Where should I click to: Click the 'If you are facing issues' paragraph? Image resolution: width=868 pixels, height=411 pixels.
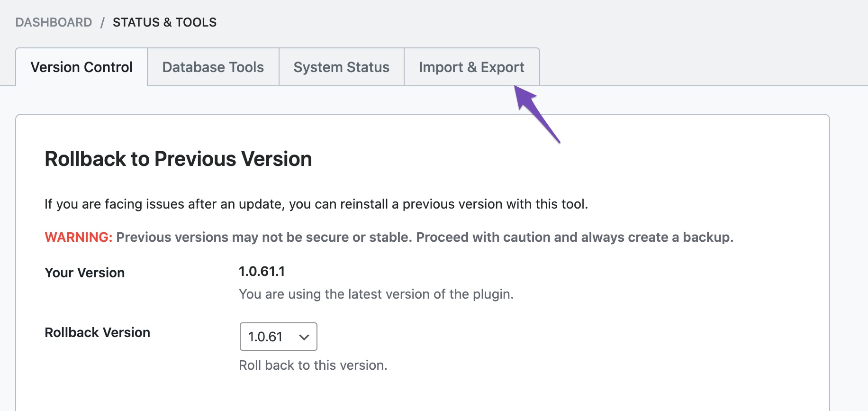point(316,204)
